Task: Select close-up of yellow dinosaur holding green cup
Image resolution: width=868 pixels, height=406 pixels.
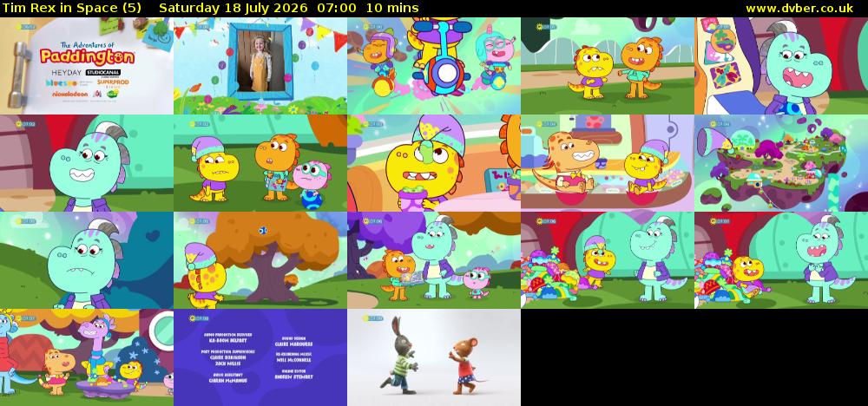Action: click(x=434, y=163)
